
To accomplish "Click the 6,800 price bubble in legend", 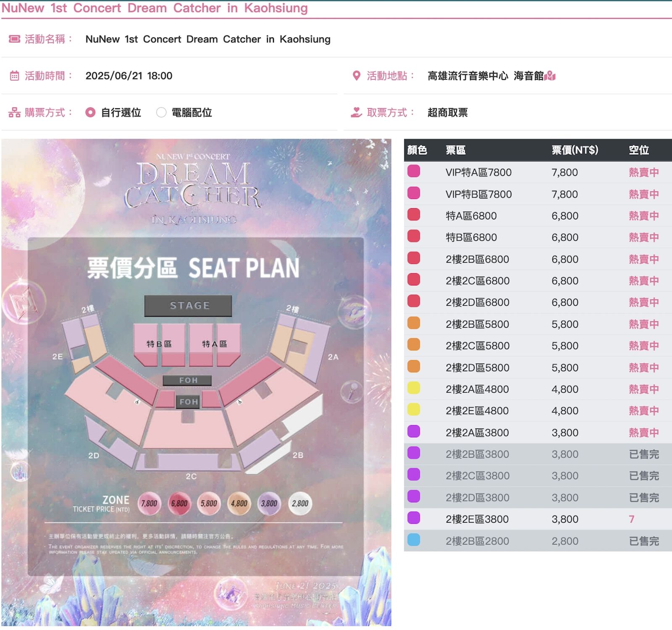I will 179,503.
